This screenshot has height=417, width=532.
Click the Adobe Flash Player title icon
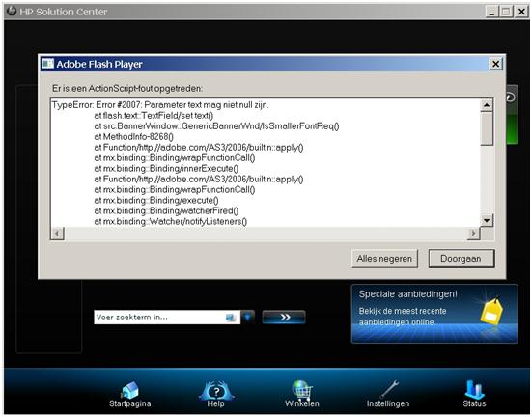coord(48,64)
